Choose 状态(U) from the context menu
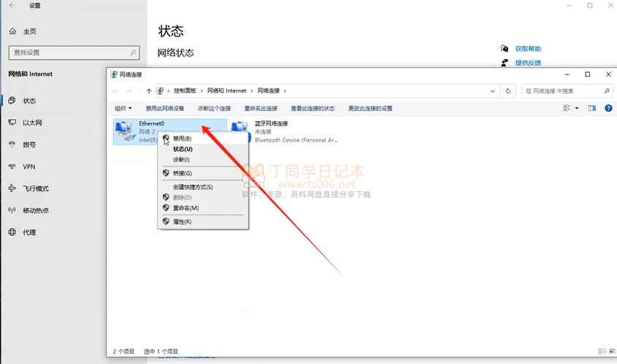This screenshot has height=364, width=617. (x=203, y=150)
